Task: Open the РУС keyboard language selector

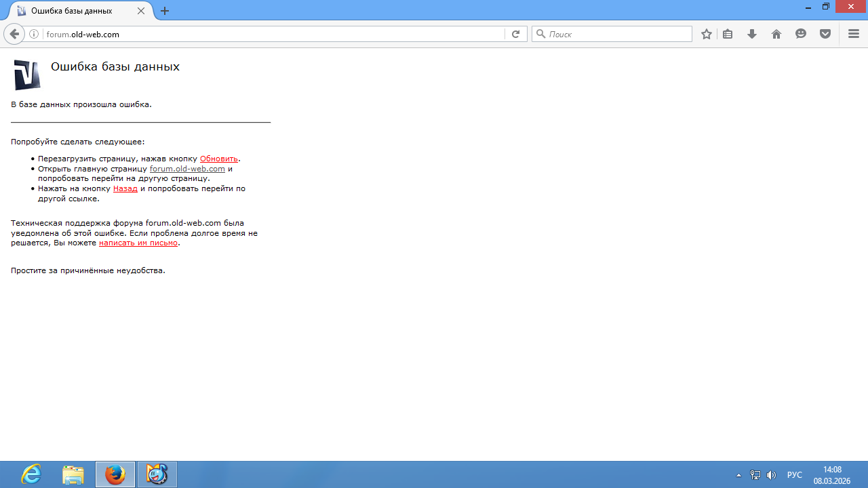Action: (x=795, y=475)
